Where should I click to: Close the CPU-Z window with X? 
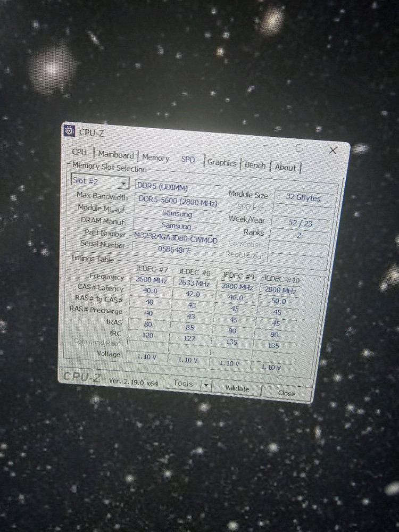[x=333, y=151]
